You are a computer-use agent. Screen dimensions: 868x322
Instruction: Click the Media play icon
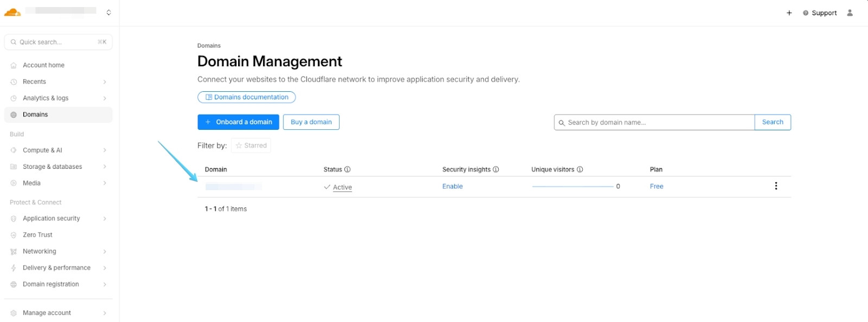(x=14, y=183)
